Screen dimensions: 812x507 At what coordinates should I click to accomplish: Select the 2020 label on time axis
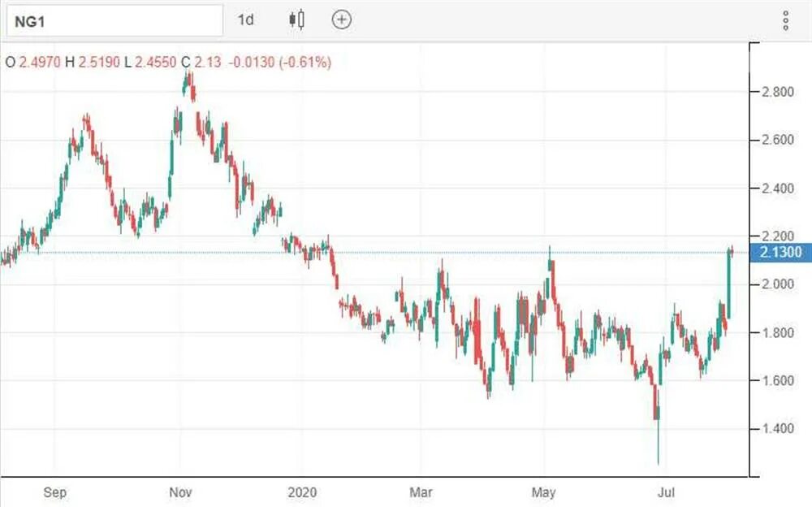click(302, 492)
